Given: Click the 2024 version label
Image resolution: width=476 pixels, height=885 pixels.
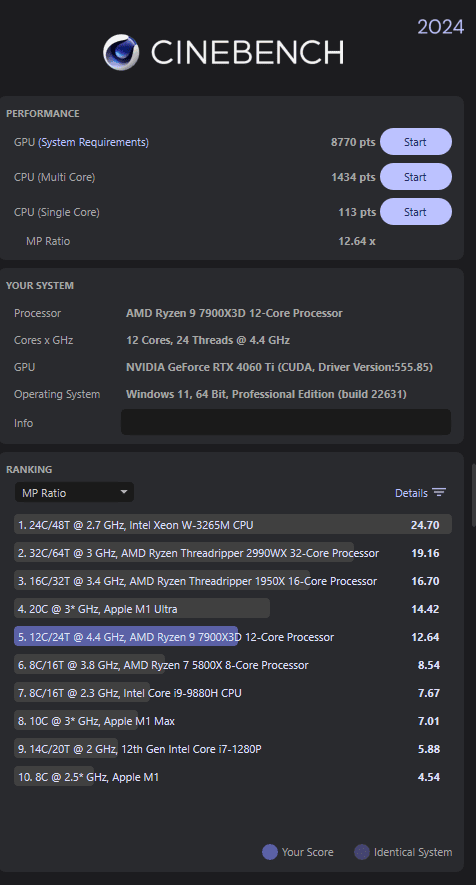Looking at the screenshot, I should (440, 27).
